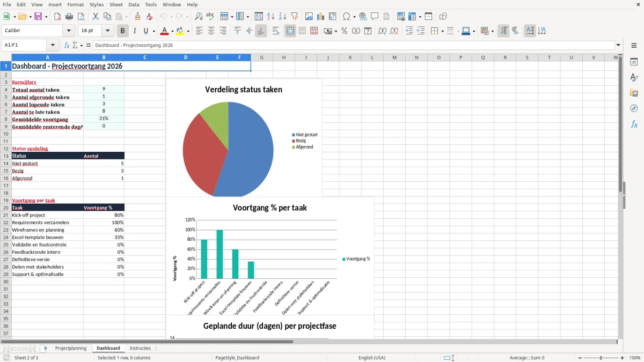Click the language status English (USA)

372,358
